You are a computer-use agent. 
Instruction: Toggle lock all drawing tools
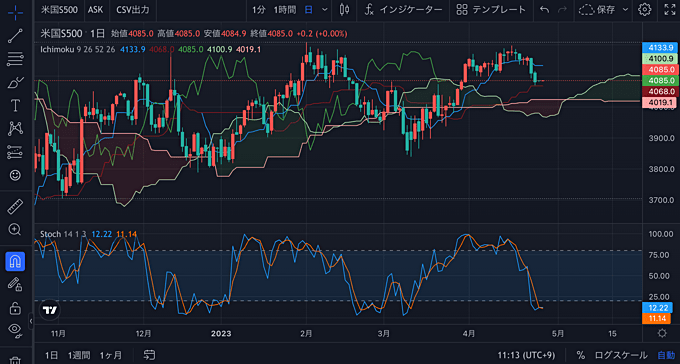[x=16, y=308]
